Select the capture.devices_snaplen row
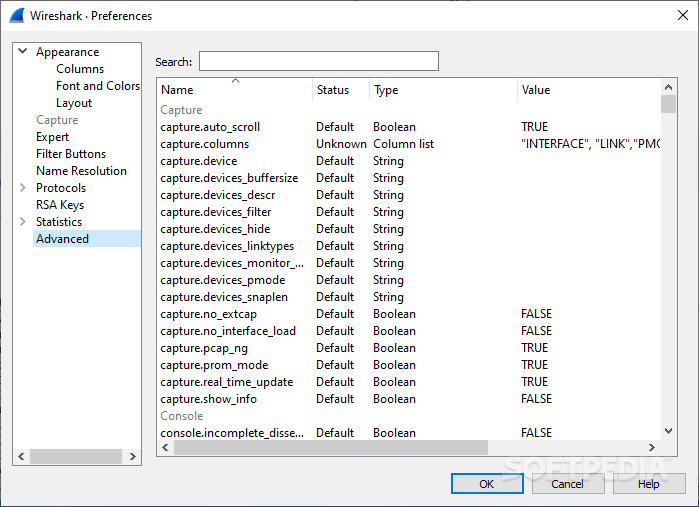The image size is (699, 507). tap(409, 297)
